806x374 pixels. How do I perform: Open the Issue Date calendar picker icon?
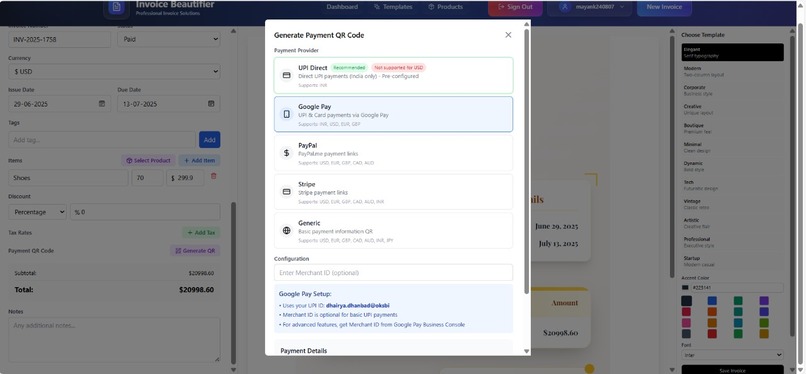point(102,104)
